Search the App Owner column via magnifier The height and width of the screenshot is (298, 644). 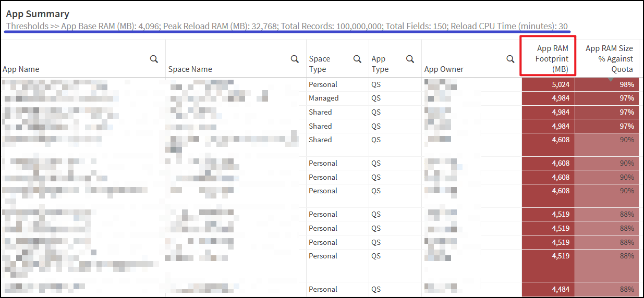coord(511,59)
